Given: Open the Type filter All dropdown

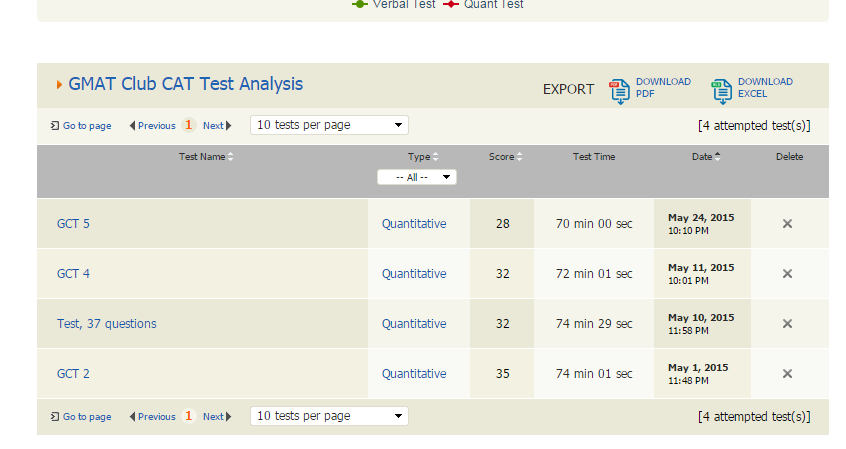Looking at the screenshot, I should (x=417, y=177).
